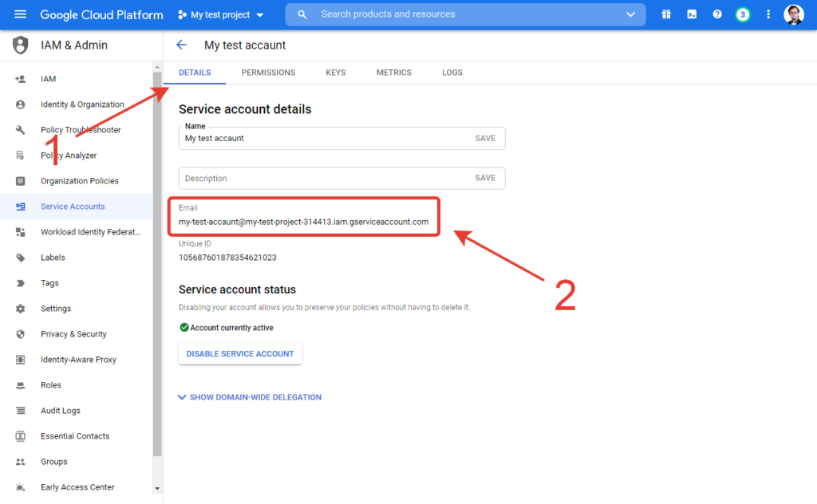Open the three-dot more options menu

pyautogui.click(x=768, y=14)
